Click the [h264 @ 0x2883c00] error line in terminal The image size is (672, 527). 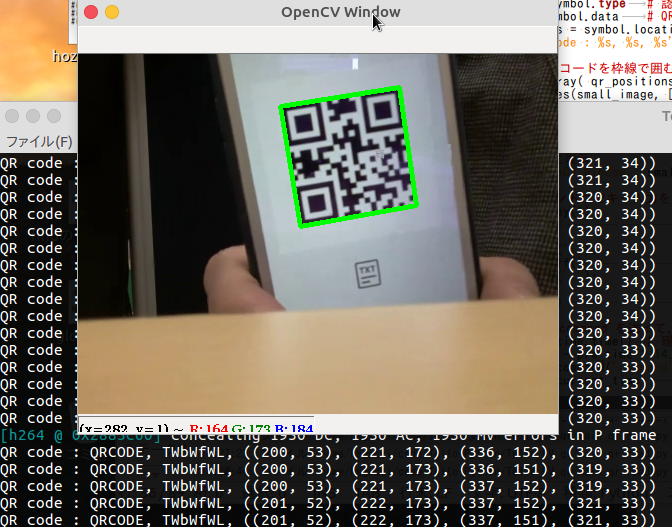pos(328,435)
